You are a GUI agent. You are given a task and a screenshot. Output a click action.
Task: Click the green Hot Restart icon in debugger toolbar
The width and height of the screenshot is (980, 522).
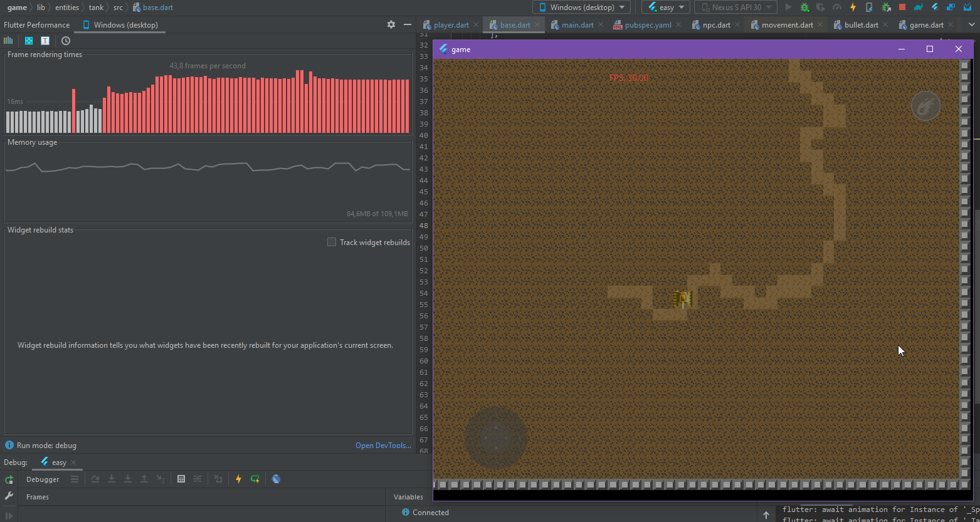tap(255, 479)
